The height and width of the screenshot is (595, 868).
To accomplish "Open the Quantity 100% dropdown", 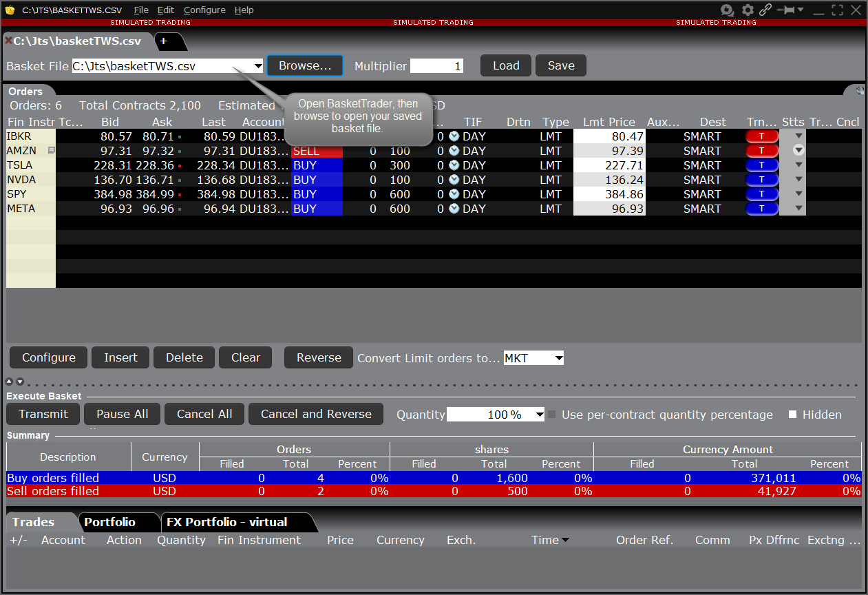I will tap(538, 415).
